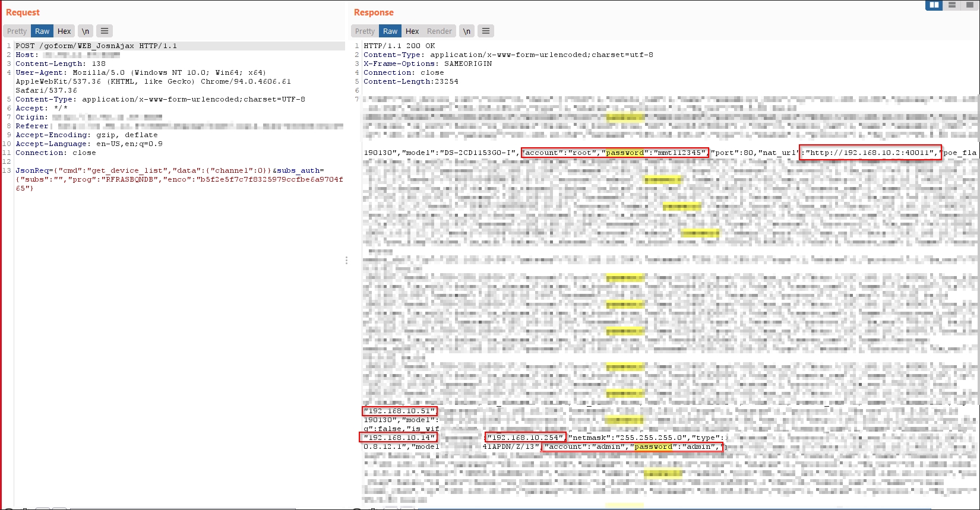
Task: Click the Referer header in the request
Action: tap(179, 126)
